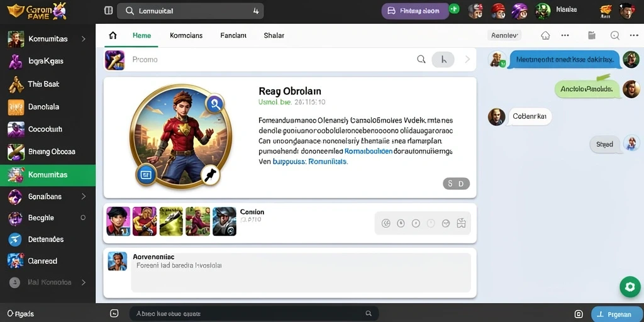
Task: Click the search icon in Prcomo bar
Action: tap(421, 59)
